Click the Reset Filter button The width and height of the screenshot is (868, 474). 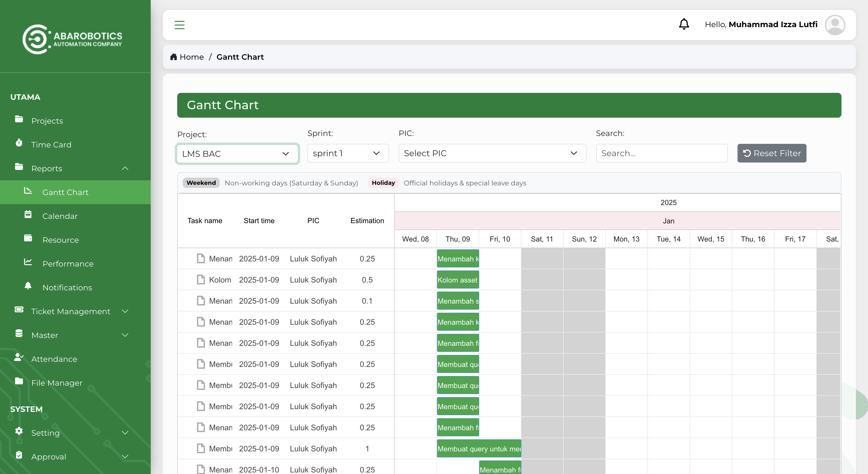pyautogui.click(x=772, y=153)
